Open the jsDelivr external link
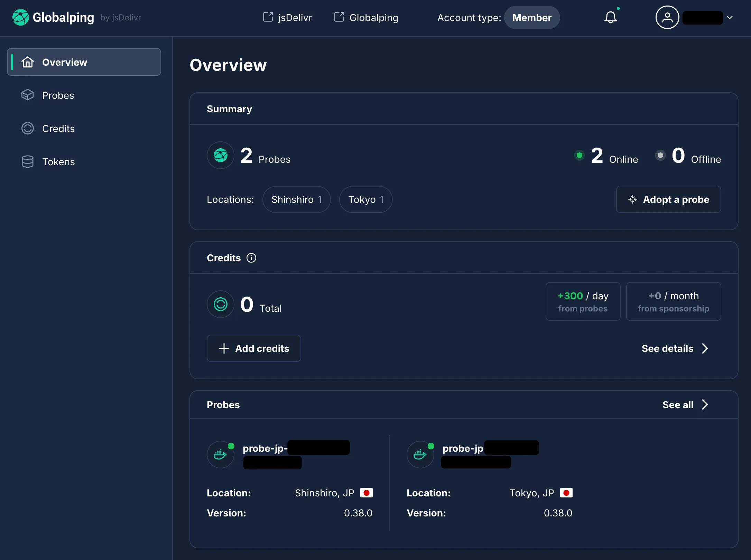751x560 pixels. 287,17
